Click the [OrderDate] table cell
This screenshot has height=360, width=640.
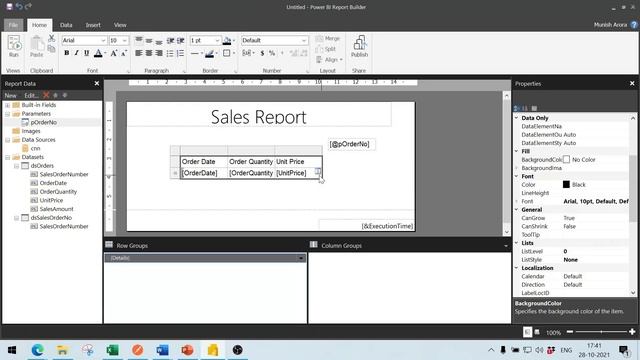204,173
